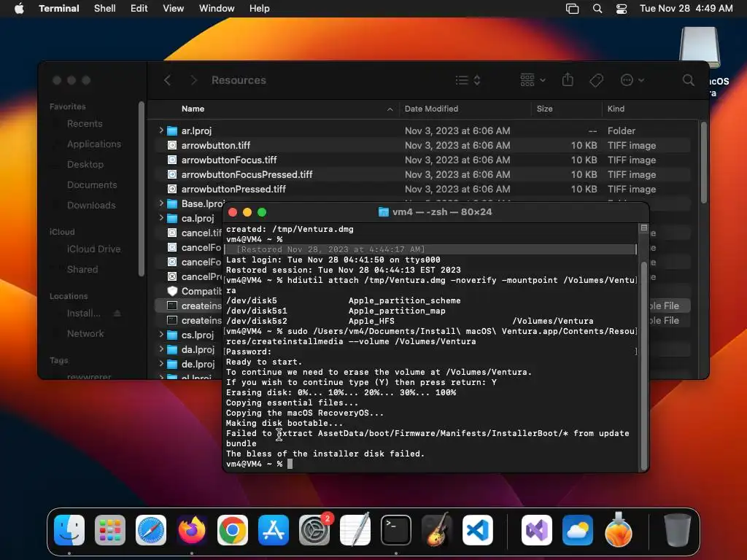Viewport: 747px width, 560px height.
Task: Select arrowbuttonPressed.tiff file
Action: [x=422, y=189]
